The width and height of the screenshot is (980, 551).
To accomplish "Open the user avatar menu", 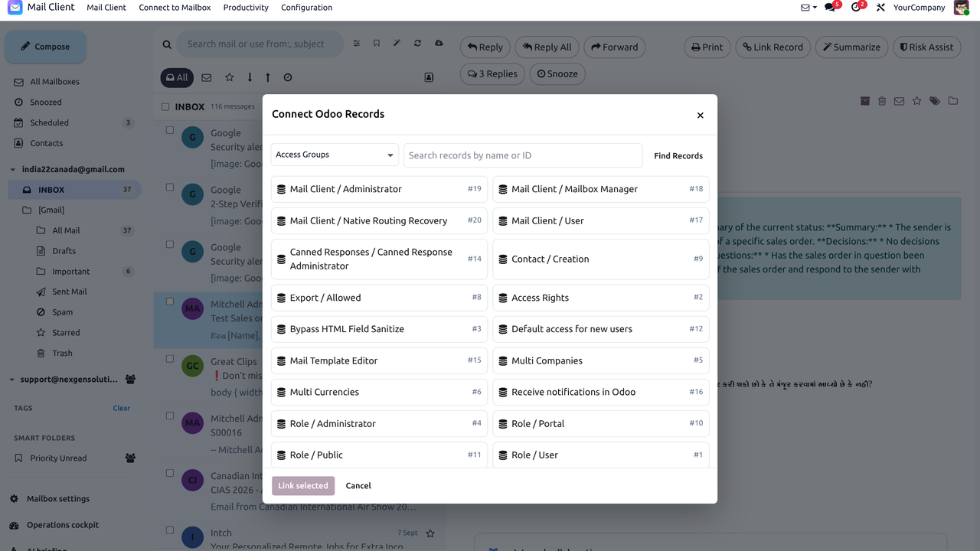I will (962, 8).
